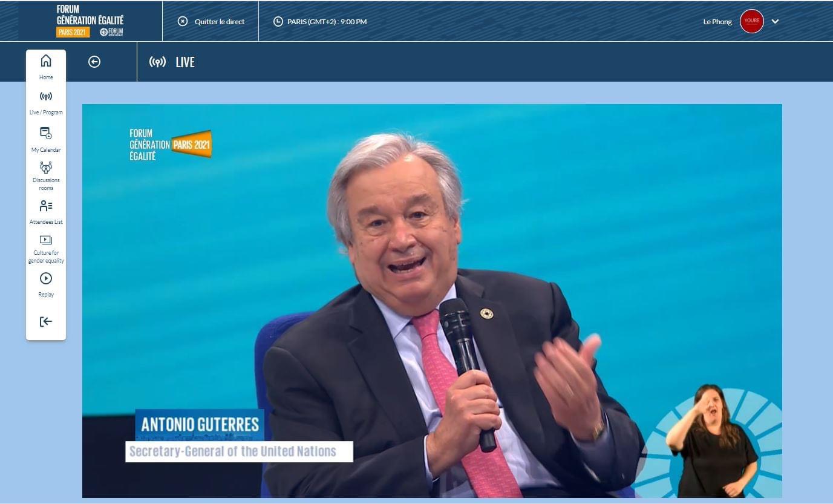833x504 pixels.
Task: Click the Le Phong username
Action: click(717, 22)
